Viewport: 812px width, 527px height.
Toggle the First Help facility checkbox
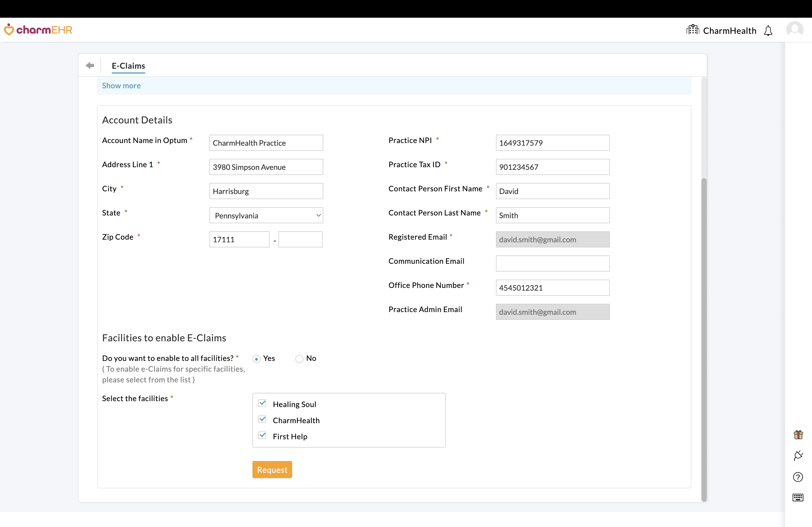[262, 435]
